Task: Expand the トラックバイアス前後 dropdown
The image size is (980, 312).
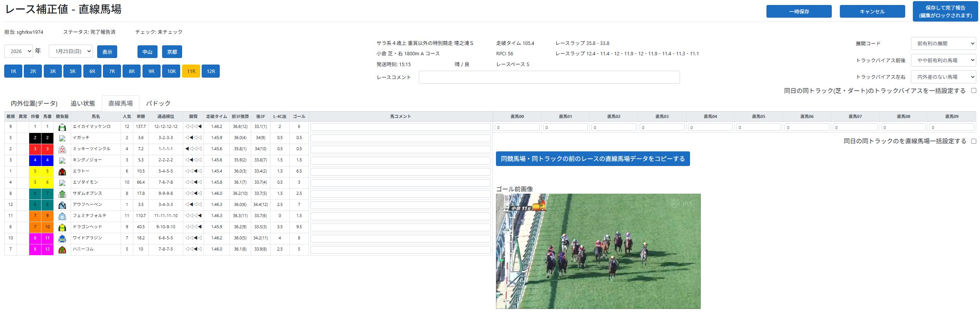Action: pyautogui.click(x=943, y=60)
